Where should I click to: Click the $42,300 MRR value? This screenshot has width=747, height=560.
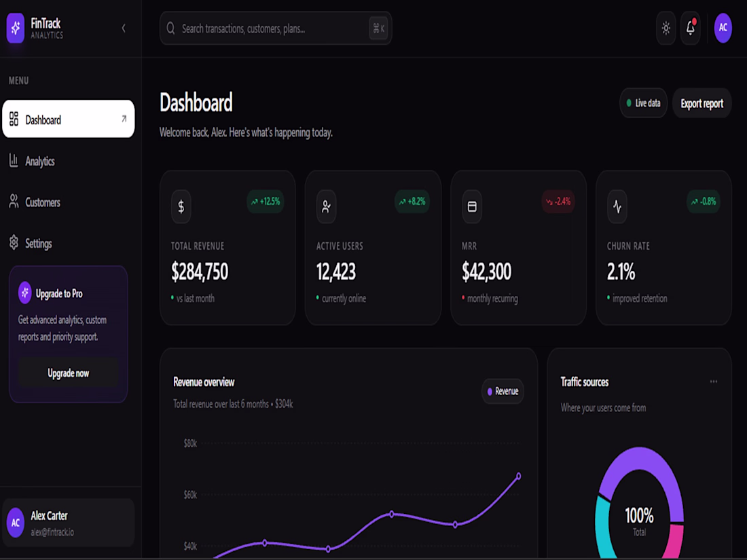(486, 272)
